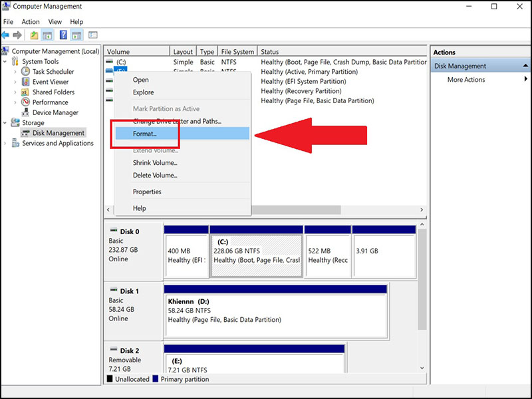Select the (C:) volume row icon
Screen dimensions: 532x399
(x=110, y=62)
